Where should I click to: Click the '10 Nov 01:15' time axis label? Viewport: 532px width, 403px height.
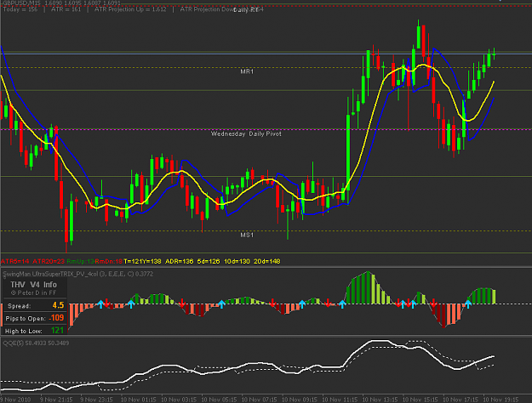(138, 400)
